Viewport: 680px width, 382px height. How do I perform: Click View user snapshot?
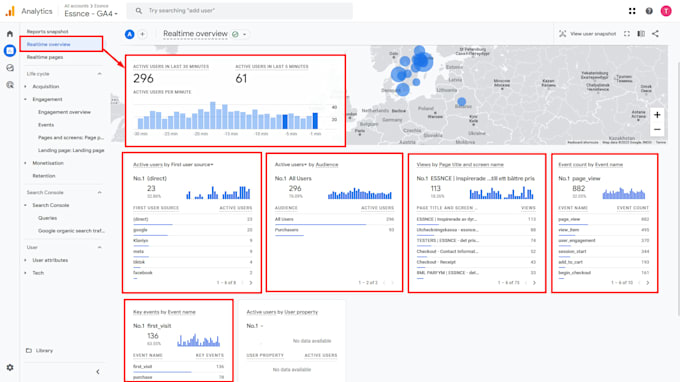[588, 34]
